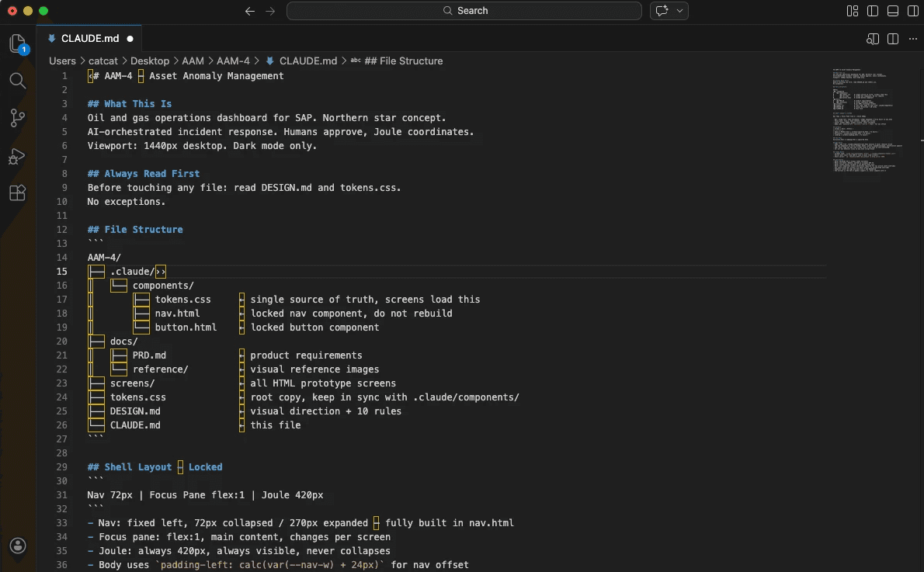
Task: Click 'reference/' in the tree listing
Action: click(x=160, y=369)
